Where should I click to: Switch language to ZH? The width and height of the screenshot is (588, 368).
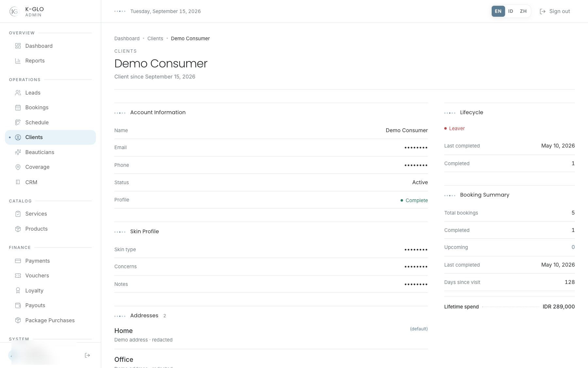point(523,11)
